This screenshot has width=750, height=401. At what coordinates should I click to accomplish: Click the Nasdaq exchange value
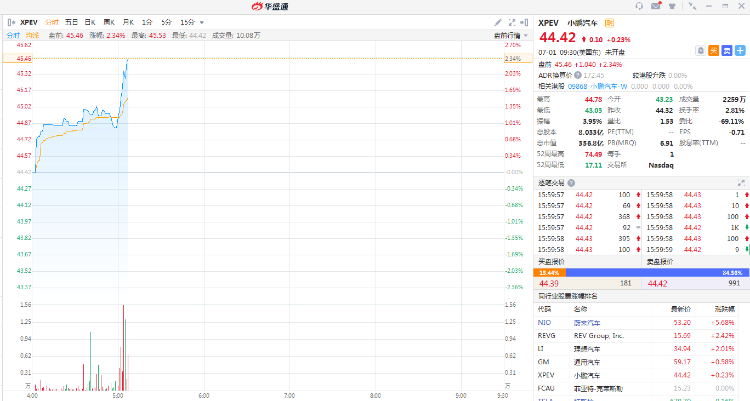coord(661,165)
